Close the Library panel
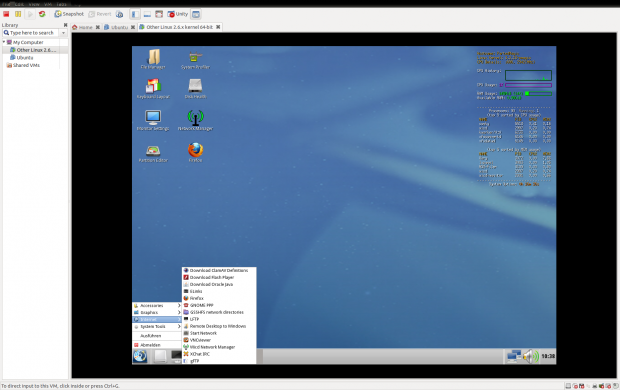 click(66, 25)
